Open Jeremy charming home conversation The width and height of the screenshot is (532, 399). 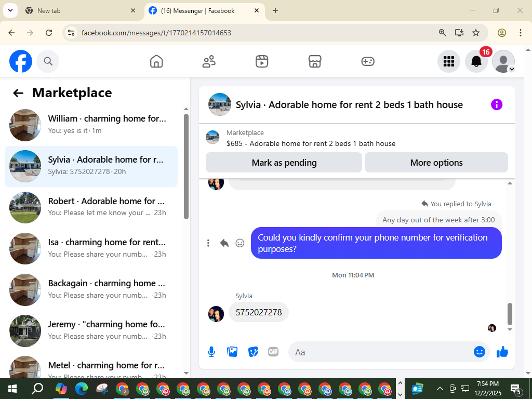[91, 330]
